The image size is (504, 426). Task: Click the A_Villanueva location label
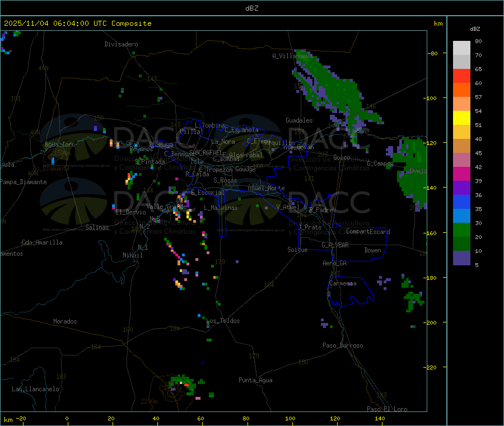point(292,56)
